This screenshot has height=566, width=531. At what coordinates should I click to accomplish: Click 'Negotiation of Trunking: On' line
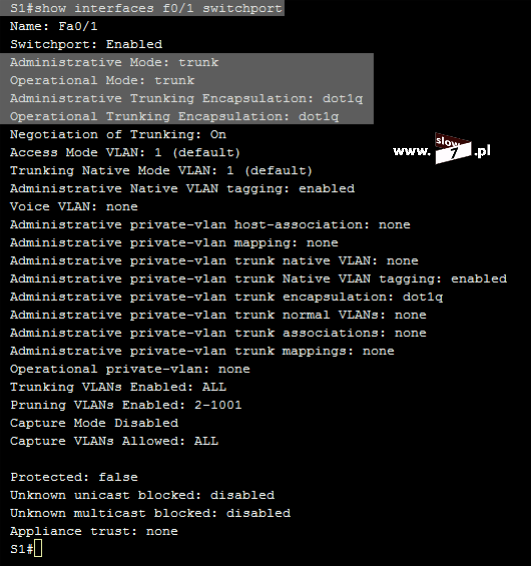[x=118, y=134]
